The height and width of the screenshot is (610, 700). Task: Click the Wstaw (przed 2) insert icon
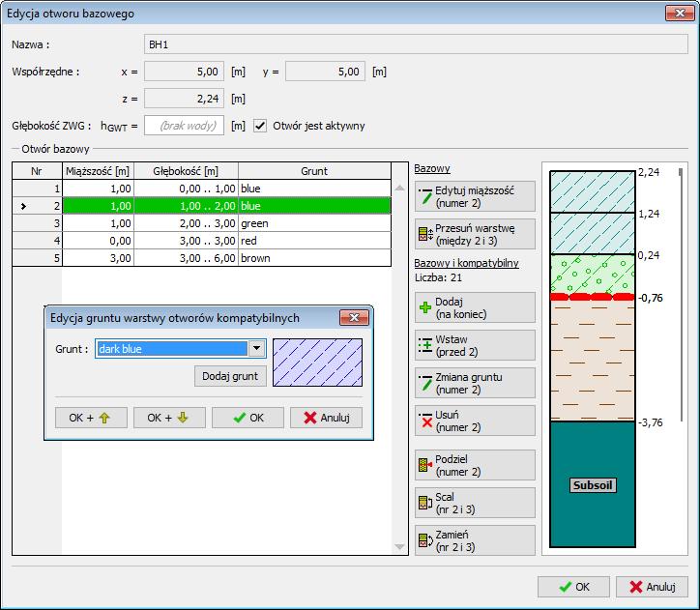tap(425, 345)
